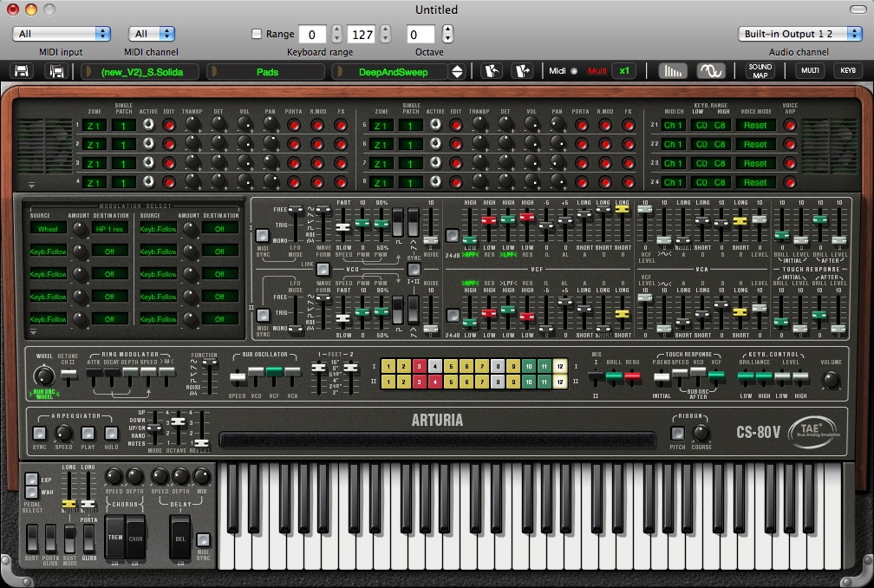Adjust the Chorus Speed knob
874x588 pixels.
(x=114, y=476)
